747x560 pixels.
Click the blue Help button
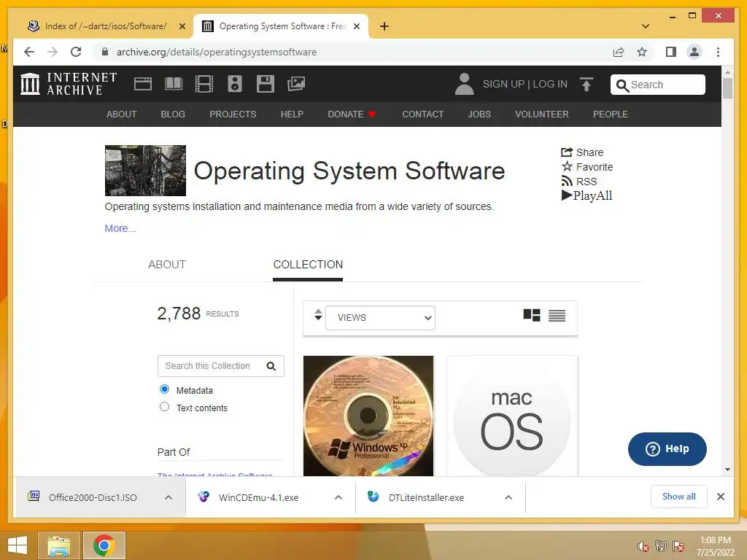tap(667, 449)
